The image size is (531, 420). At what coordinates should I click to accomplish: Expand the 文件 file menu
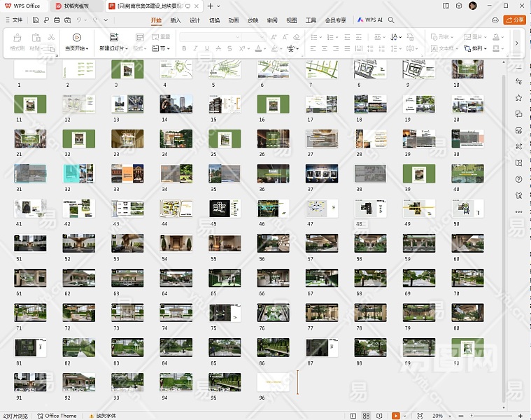[14, 20]
